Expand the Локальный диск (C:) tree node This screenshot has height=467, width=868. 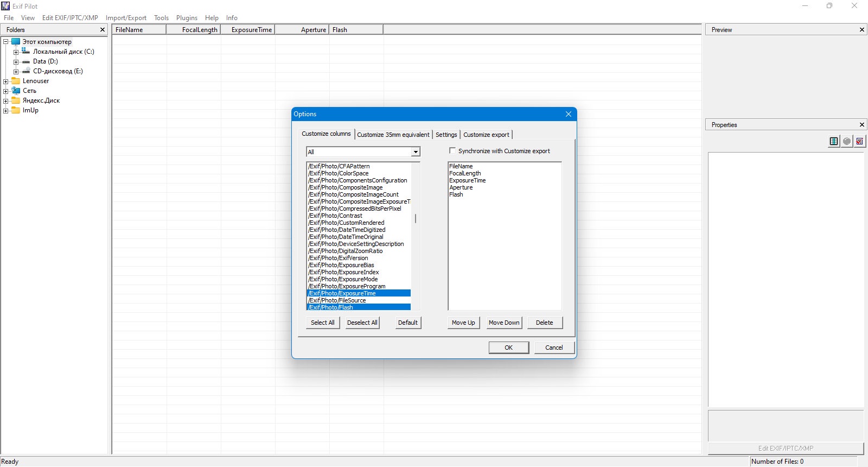(16, 52)
